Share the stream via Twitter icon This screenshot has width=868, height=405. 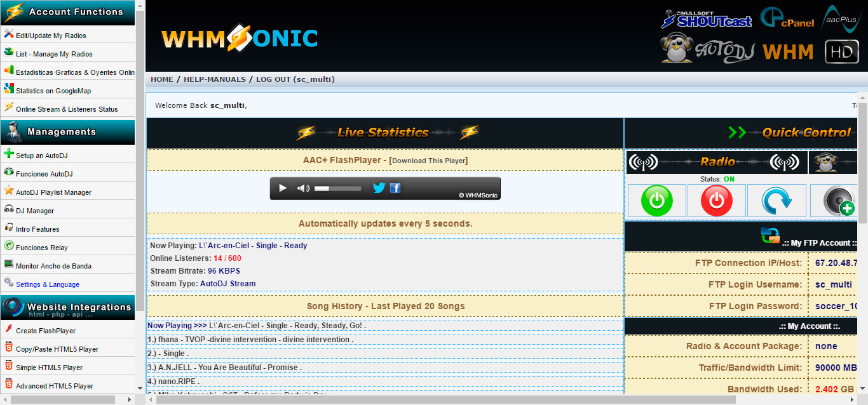coord(379,188)
